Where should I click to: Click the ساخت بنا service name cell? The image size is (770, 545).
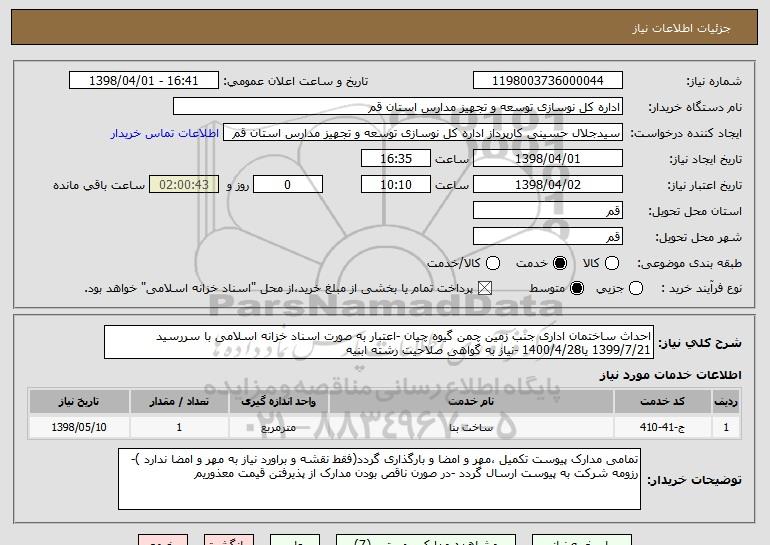[x=471, y=427]
